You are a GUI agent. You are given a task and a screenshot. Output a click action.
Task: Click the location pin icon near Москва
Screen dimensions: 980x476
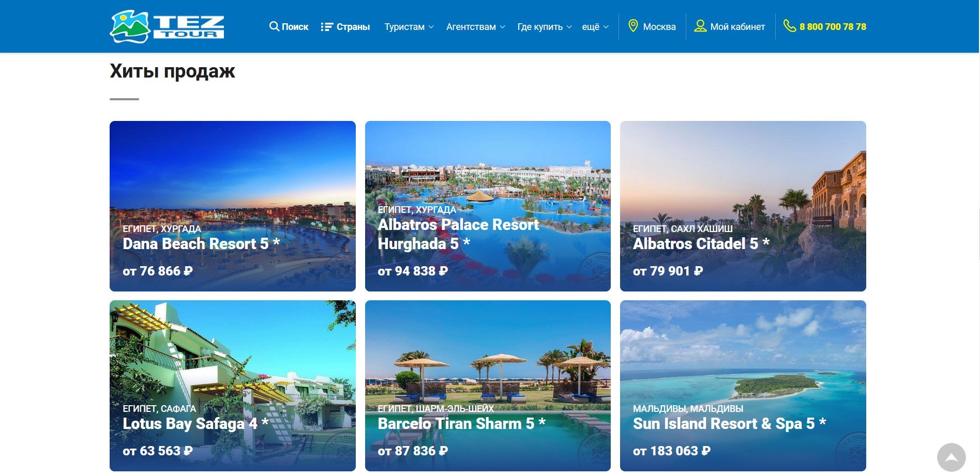pyautogui.click(x=633, y=26)
